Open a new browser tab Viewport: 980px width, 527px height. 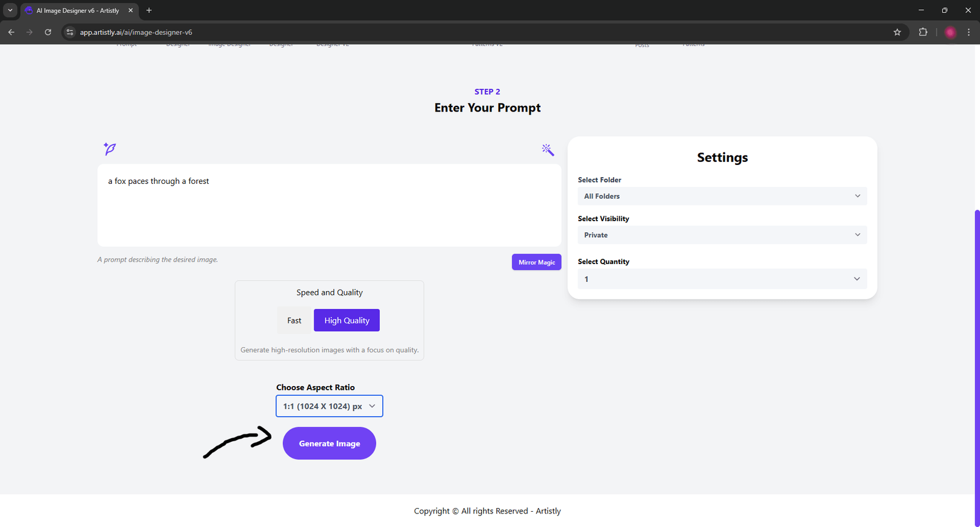pos(149,10)
